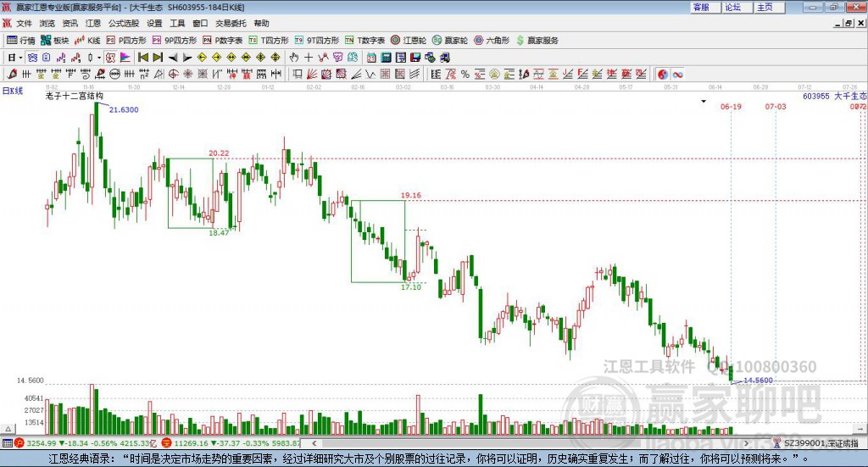Open the 行情 market quotes view
Viewport: 868px width, 467px height.
tap(21, 41)
